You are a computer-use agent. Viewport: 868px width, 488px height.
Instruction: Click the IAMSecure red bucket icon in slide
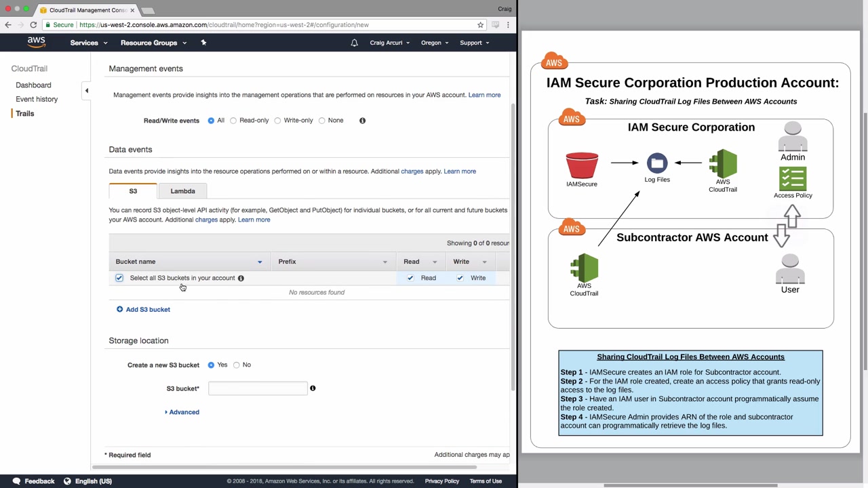[x=582, y=165]
